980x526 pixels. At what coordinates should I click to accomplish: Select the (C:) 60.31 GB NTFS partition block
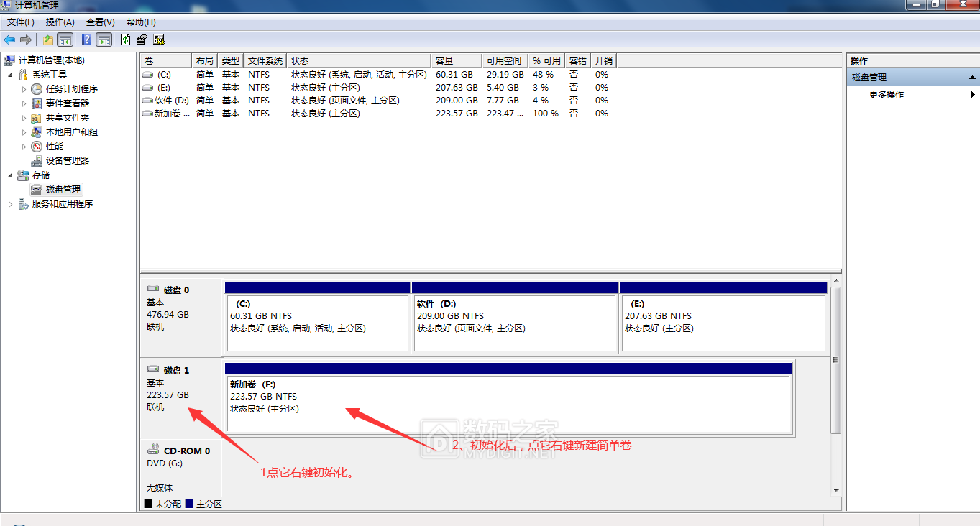pyautogui.click(x=317, y=317)
